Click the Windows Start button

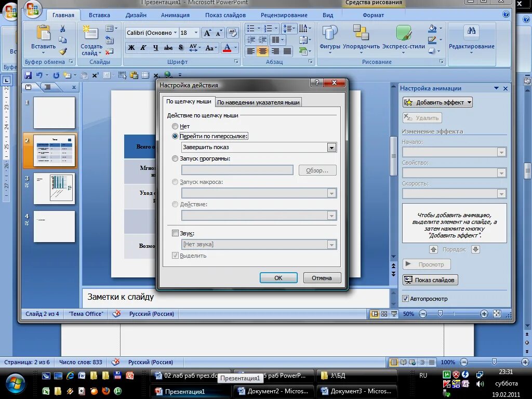(x=15, y=384)
